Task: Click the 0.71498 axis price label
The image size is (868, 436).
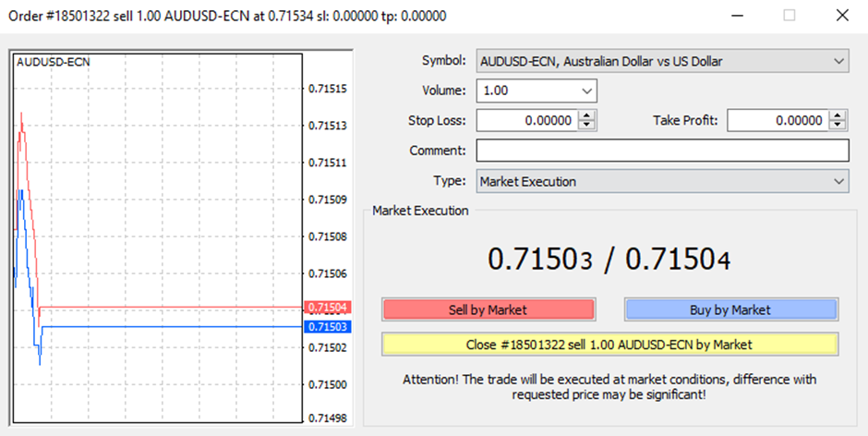Action: pyautogui.click(x=328, y=418)
